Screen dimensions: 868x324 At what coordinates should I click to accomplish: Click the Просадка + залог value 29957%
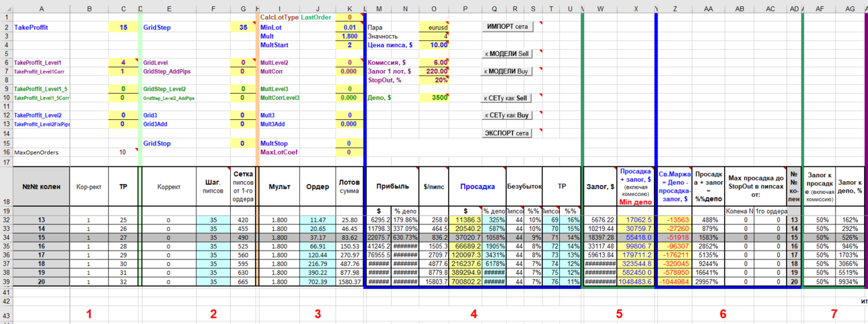709,282
